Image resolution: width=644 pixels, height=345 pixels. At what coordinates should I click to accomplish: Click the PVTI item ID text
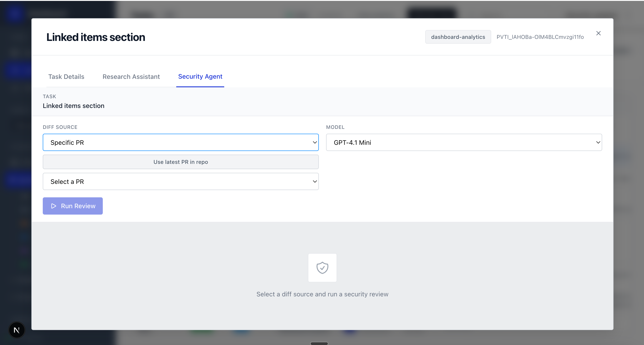coord(540,37)
